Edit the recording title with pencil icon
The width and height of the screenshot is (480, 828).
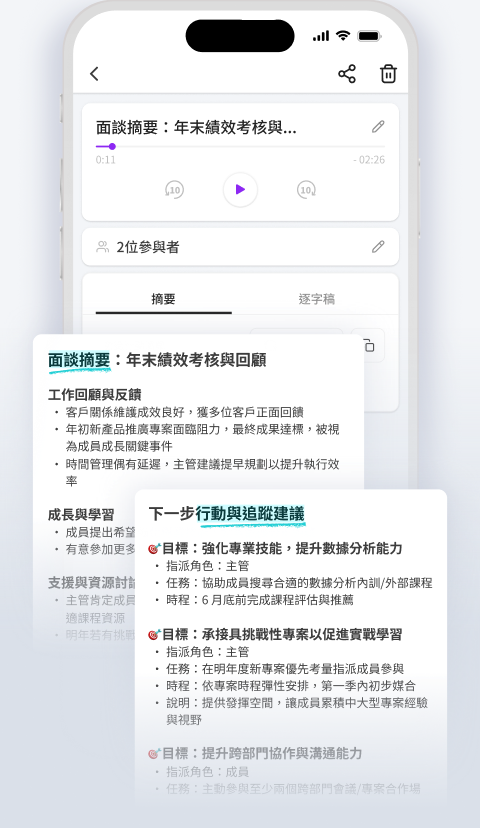(x=378, y=127)
